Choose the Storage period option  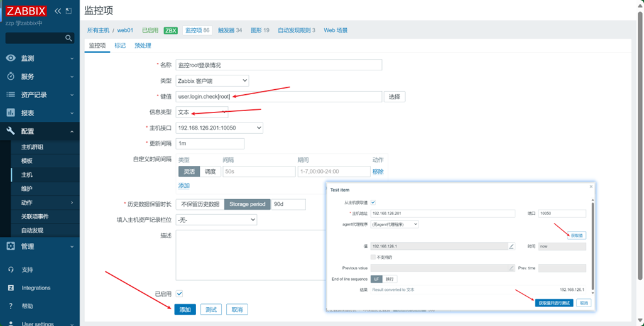coord(248,204)
